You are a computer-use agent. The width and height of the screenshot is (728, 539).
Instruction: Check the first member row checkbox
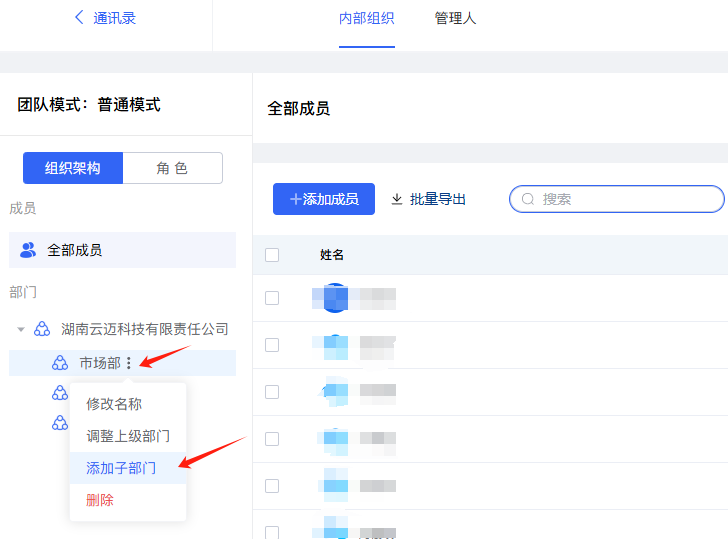pos(272,298)
